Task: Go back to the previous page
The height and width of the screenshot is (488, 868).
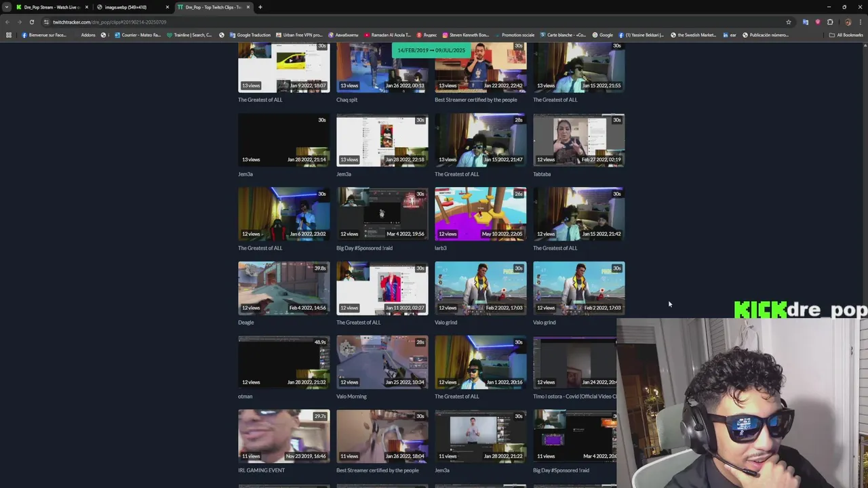Action: 7,22
